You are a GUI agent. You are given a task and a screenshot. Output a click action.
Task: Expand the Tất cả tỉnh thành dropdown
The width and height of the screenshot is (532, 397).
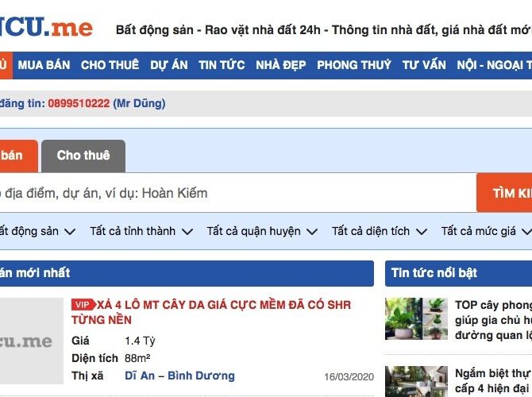[x=141, y=232]
